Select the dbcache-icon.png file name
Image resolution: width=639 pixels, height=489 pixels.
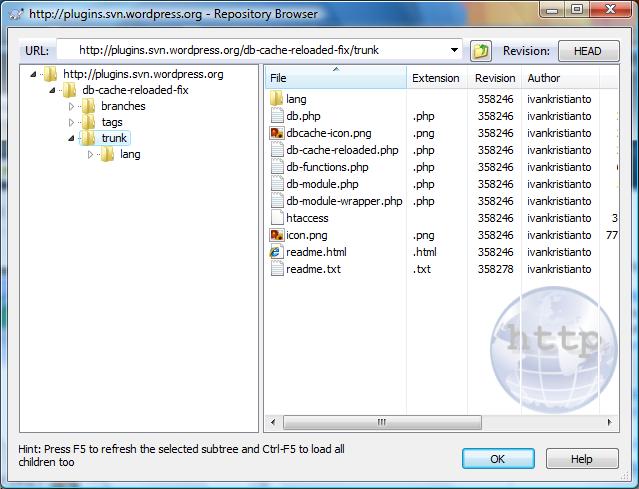click(329, 133)
